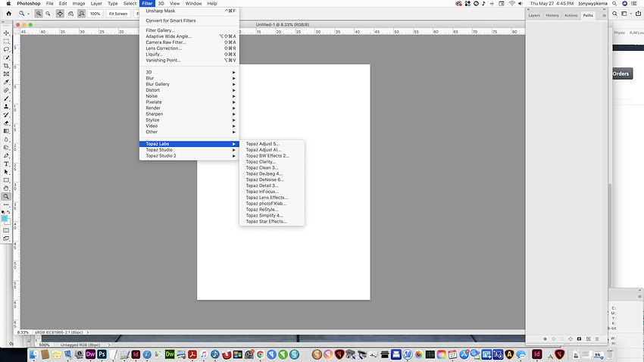The image size is (644, 362).
Task: Select the Lasso tool
Action: [x=6, y=49]
